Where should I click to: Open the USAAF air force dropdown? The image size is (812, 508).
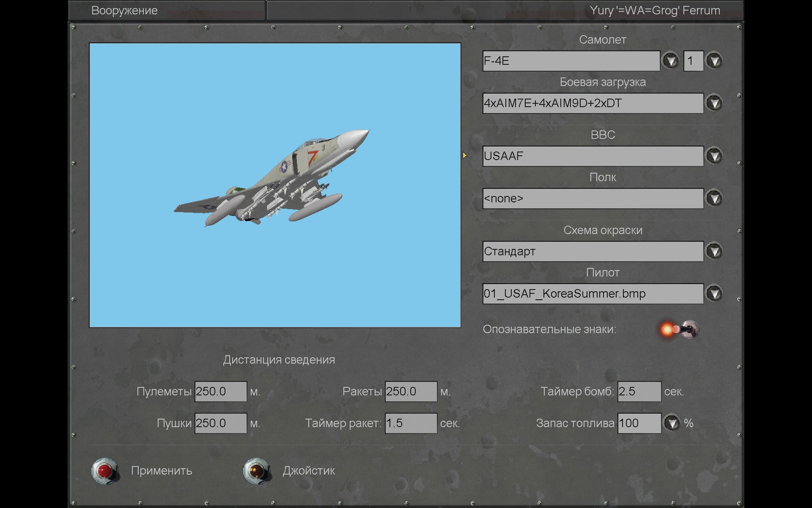tap(714, 156)
